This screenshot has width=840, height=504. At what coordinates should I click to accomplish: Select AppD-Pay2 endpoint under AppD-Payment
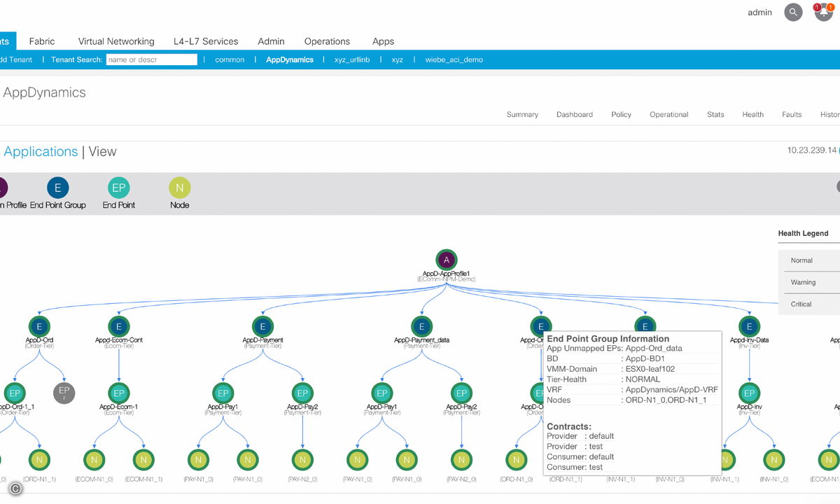coord(302,393)
